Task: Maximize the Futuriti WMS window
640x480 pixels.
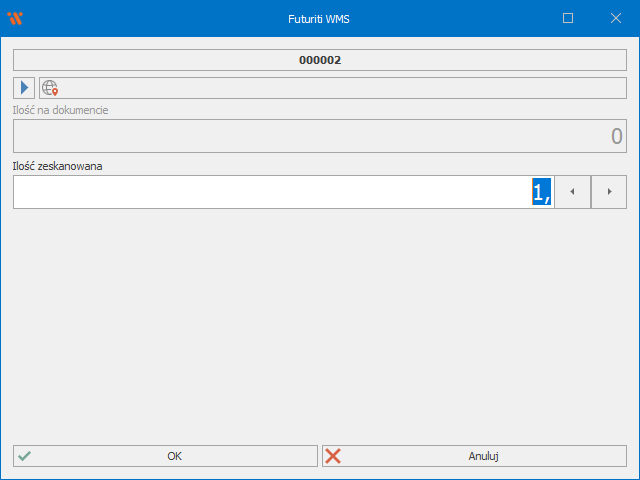Action: [568, 18]
